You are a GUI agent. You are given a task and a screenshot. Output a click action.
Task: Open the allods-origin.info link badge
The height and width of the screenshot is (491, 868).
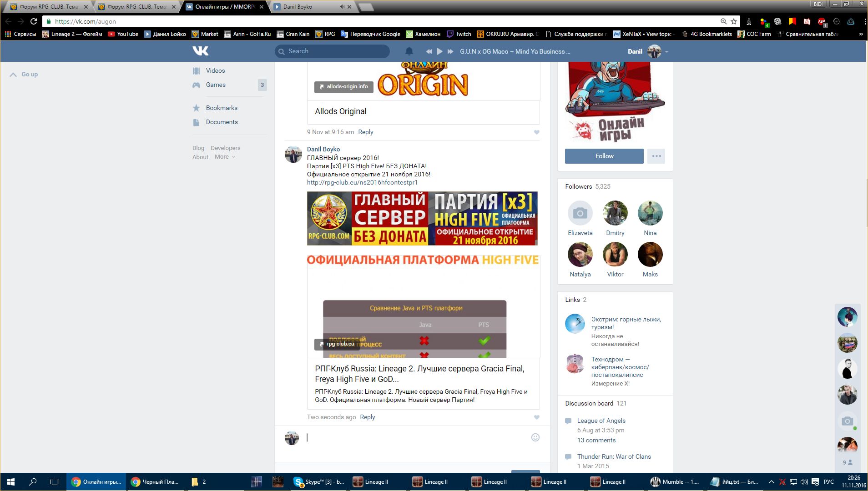344,87
